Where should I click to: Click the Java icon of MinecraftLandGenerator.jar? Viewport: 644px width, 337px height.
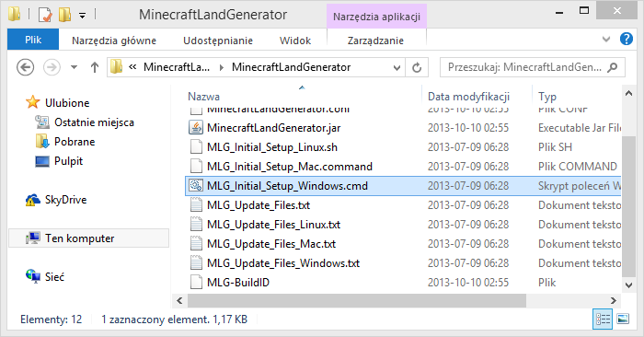(x=196, y=127)
